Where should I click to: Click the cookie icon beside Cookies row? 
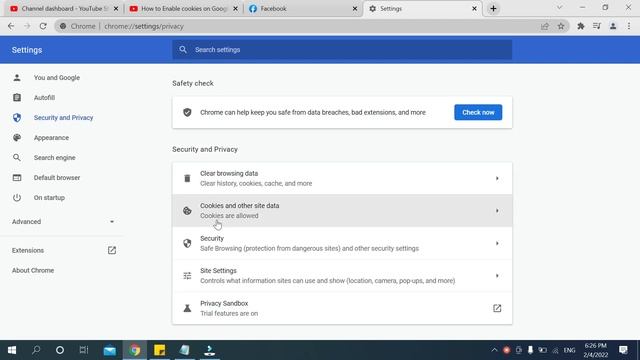187,211
